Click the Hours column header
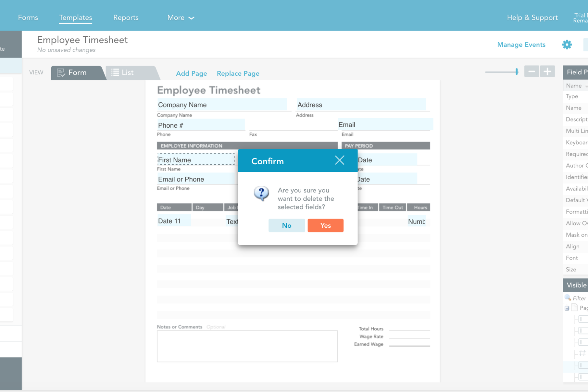 pos(419,207)
